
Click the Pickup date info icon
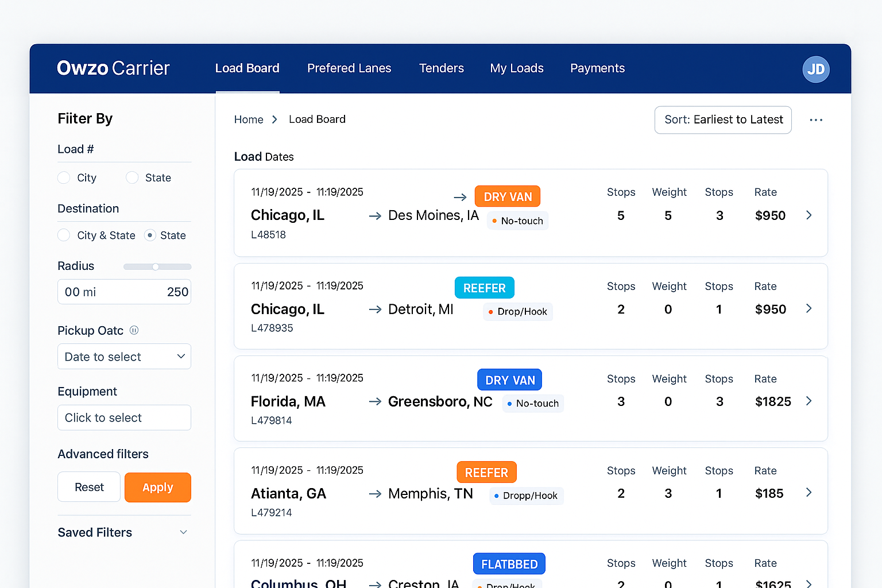134,330
